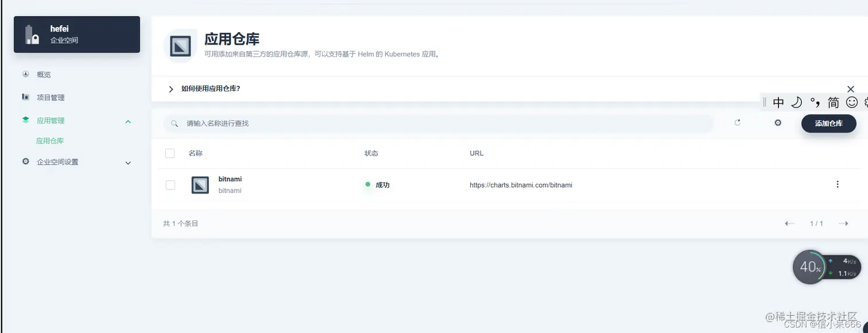Tick the bitnami repository checkbox
The image size is (868, 333).
pyautogui.click(x=170, y=185)
